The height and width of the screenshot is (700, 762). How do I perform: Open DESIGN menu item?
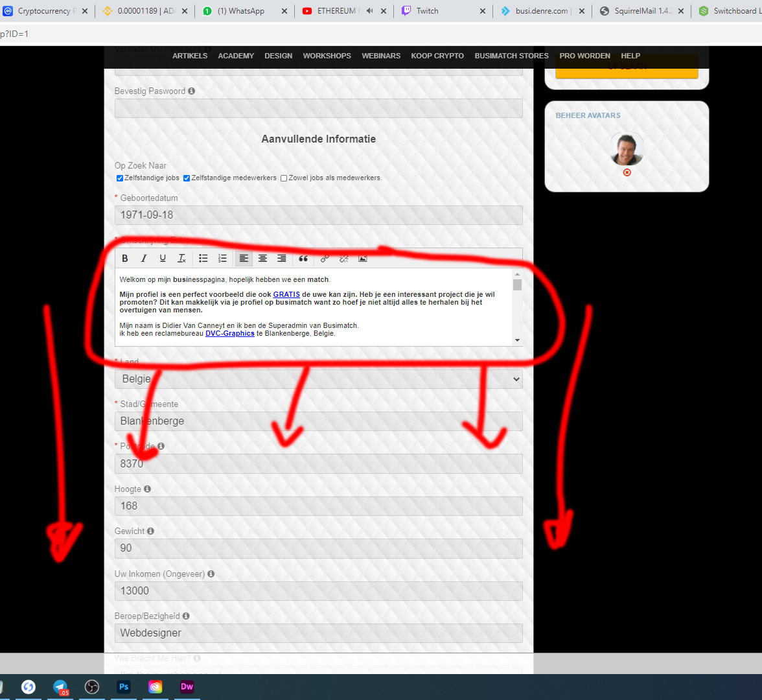pos(279,56)
